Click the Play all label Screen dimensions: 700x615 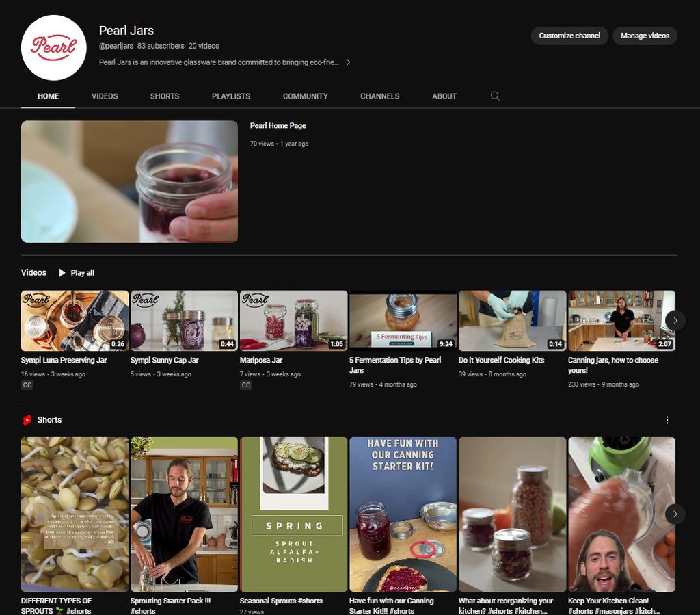83,273
